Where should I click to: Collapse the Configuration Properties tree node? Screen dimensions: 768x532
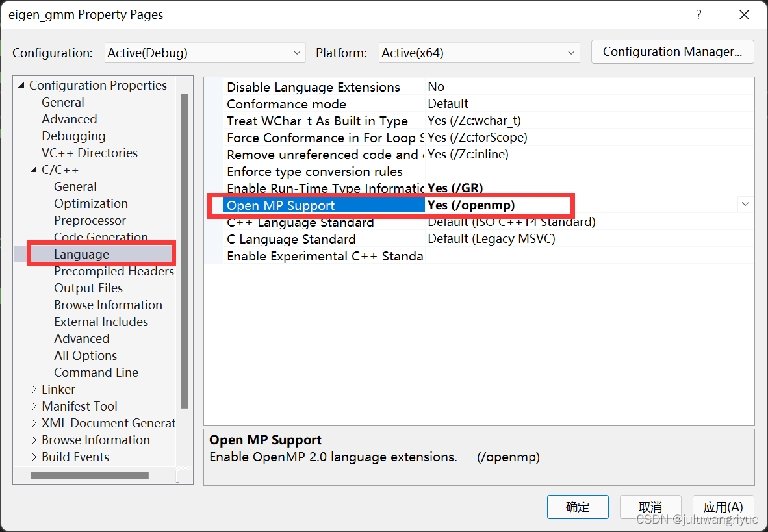tap(21, 85)
